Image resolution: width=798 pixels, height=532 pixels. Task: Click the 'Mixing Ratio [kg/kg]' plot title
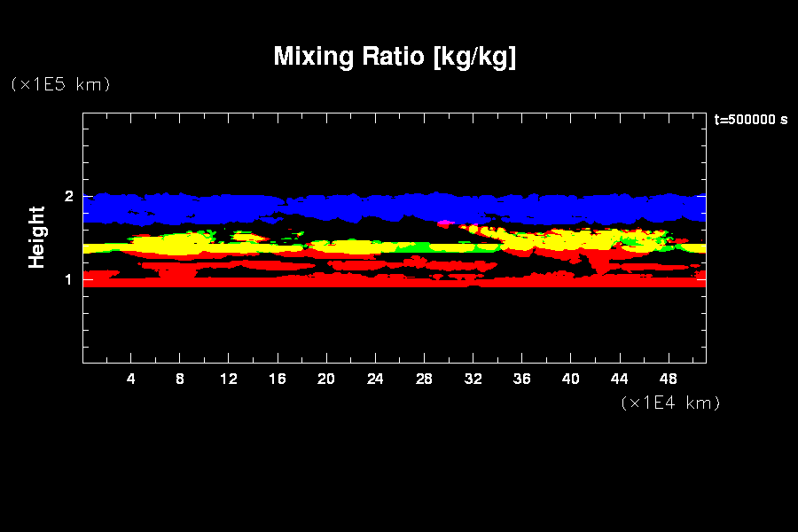click(x=395, y=57)
